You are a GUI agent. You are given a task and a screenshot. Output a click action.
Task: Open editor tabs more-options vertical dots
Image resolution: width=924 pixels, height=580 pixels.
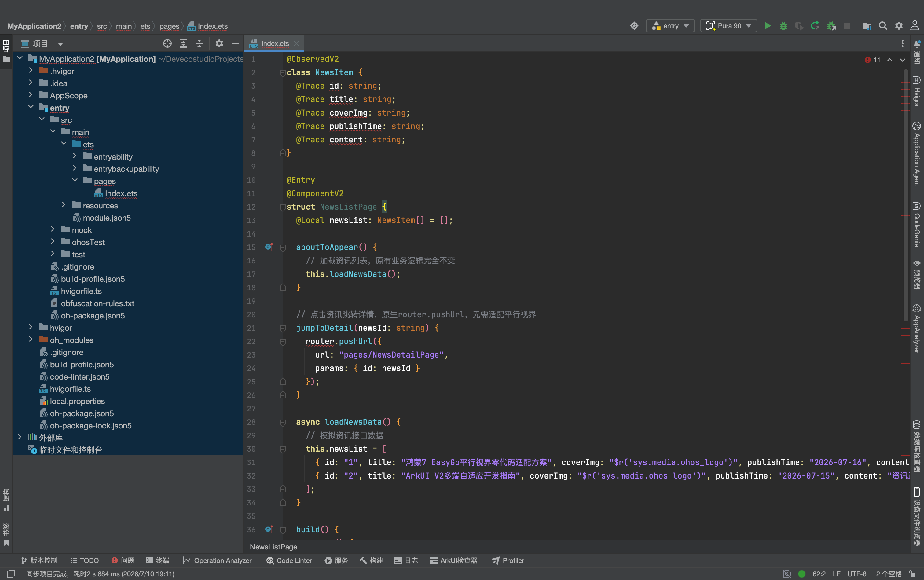pos(902,43)
